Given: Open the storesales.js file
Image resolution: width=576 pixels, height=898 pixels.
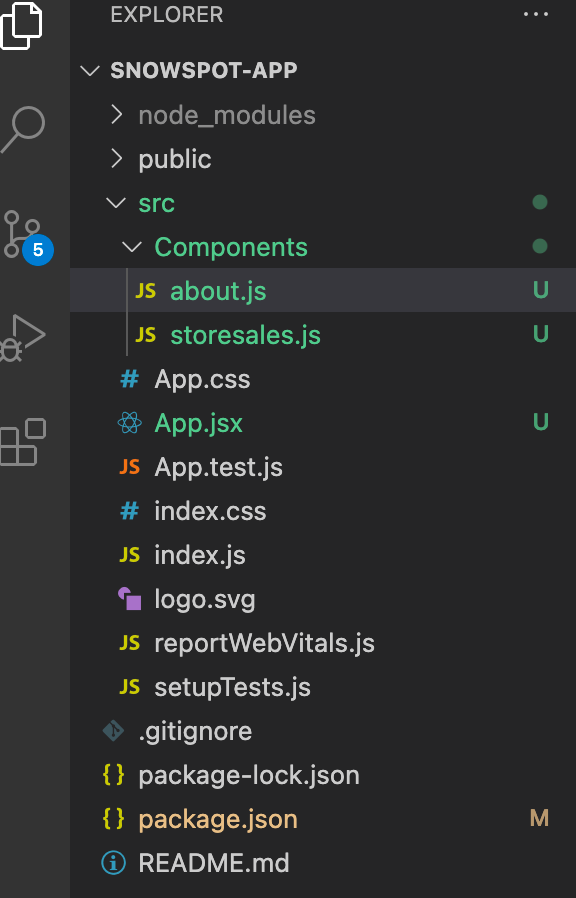Looking at the screenshot, I should (323, 335).
